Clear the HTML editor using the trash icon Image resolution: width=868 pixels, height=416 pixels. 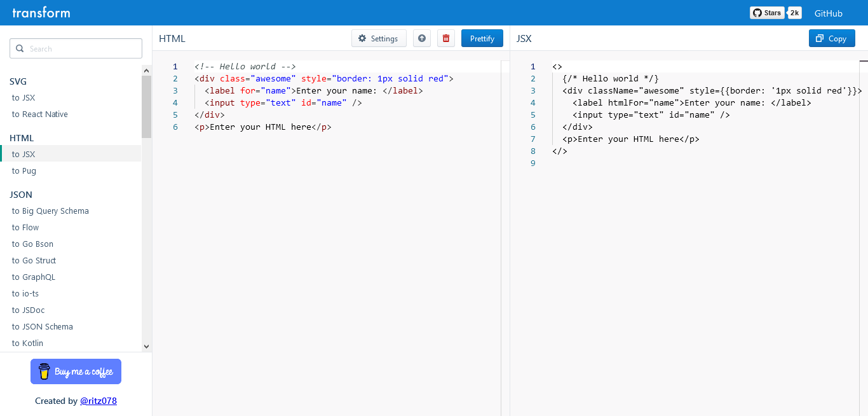445,38
